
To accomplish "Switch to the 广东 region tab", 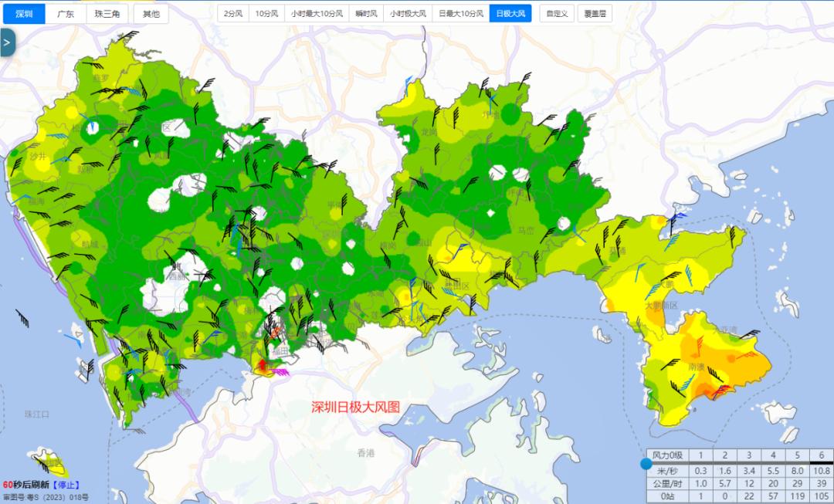I will click(x=66, y=14).
